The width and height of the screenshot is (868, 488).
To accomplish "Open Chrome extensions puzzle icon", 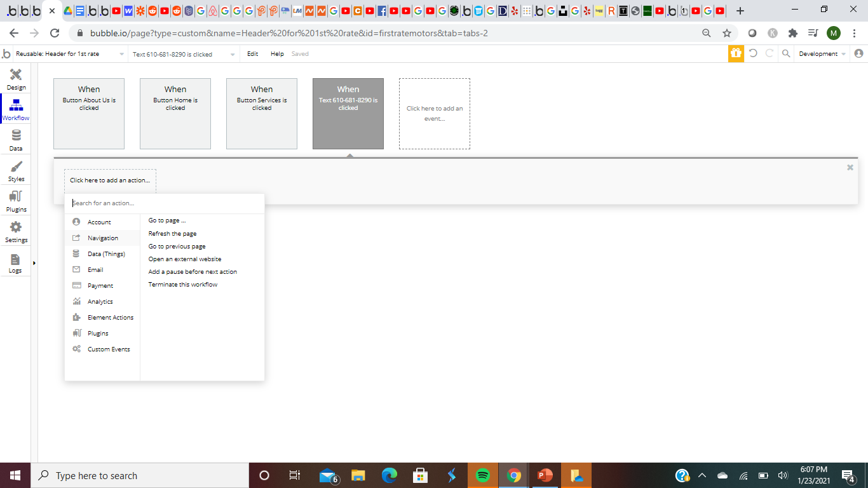I will [x=792, y=33].
